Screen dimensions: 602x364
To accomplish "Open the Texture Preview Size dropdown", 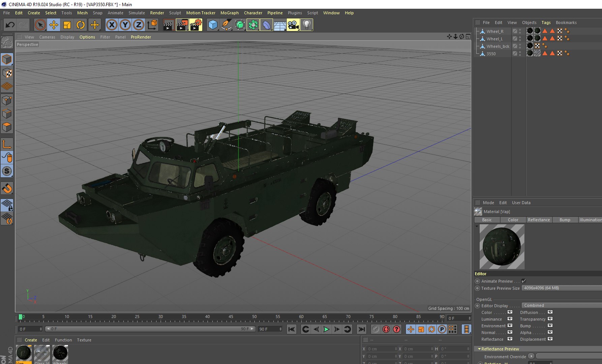I will pos(562,288).
